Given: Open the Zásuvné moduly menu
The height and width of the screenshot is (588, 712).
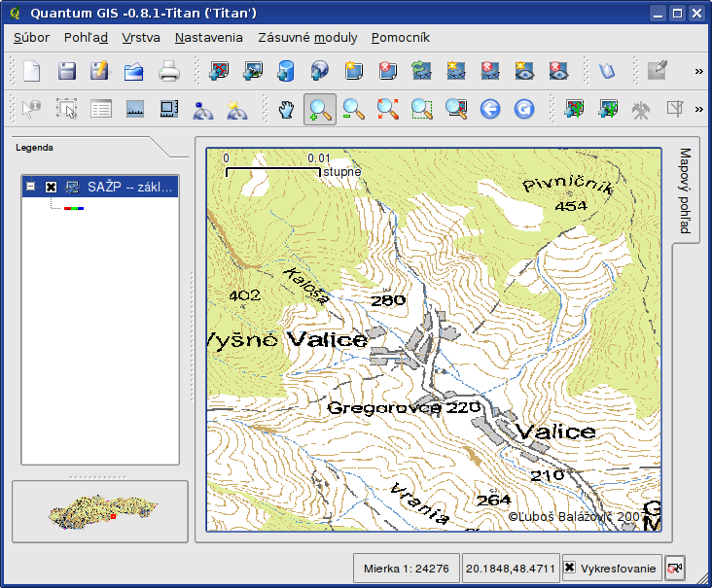Looking at the screenshot, I should click(x=307, y=38).
